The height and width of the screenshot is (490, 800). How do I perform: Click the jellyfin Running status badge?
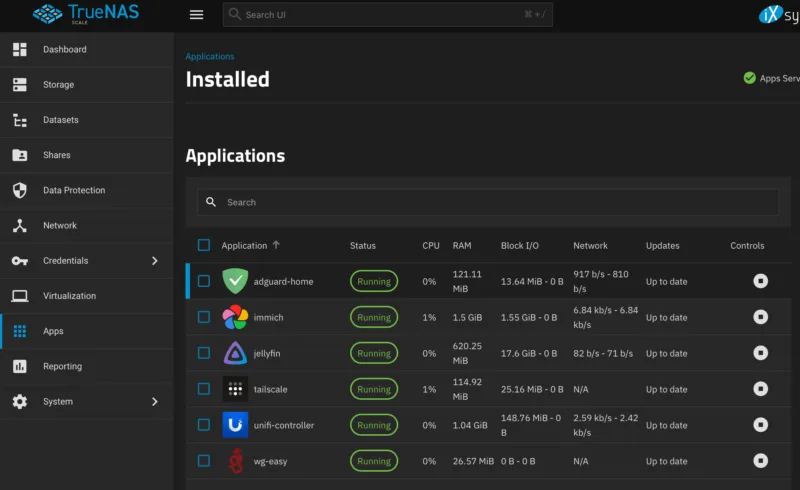coord(374,353)
